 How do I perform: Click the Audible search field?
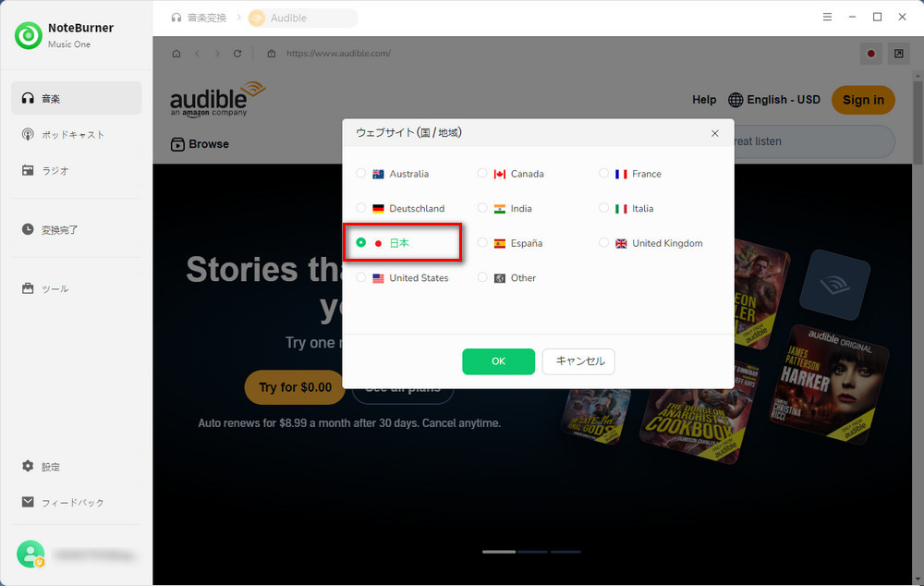point(813,141)
